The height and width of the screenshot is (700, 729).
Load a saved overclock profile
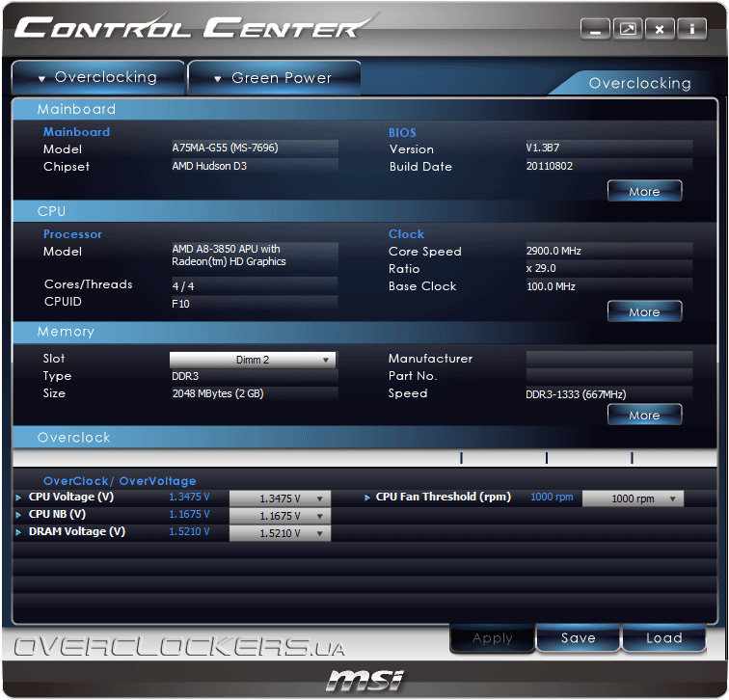[663, 638]
